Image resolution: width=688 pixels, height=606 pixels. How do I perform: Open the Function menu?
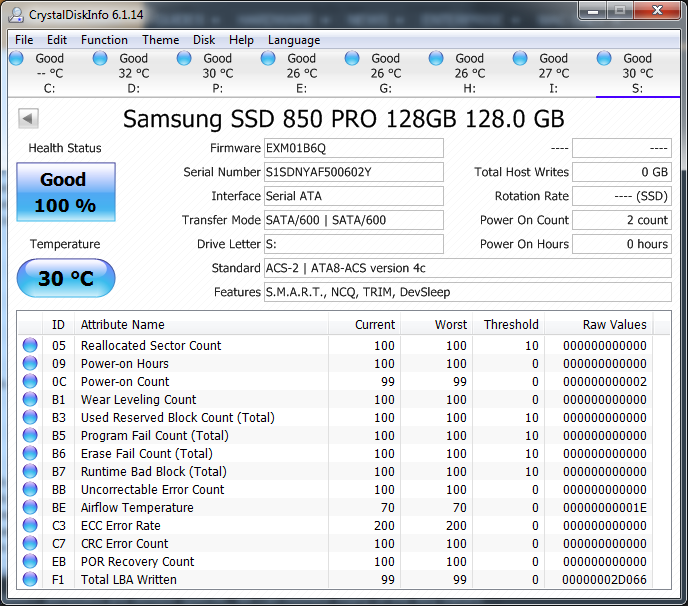(x=104, y=40)
